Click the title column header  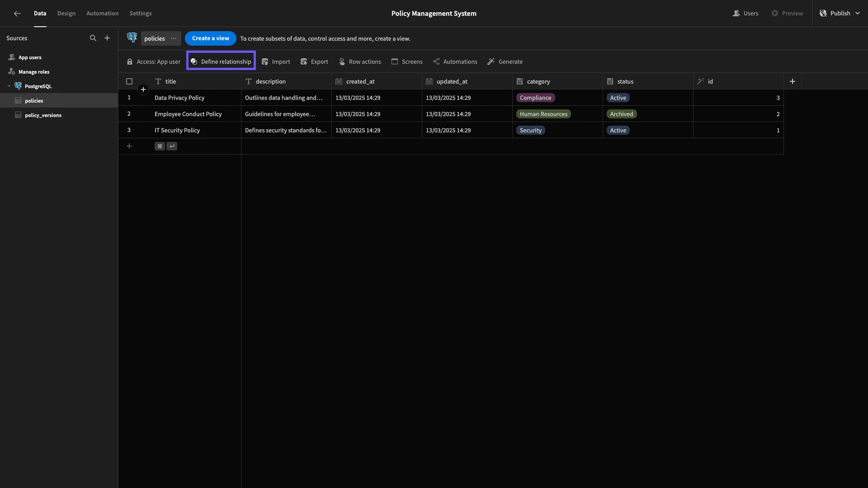pyautogui.click(x=195, y=81)
